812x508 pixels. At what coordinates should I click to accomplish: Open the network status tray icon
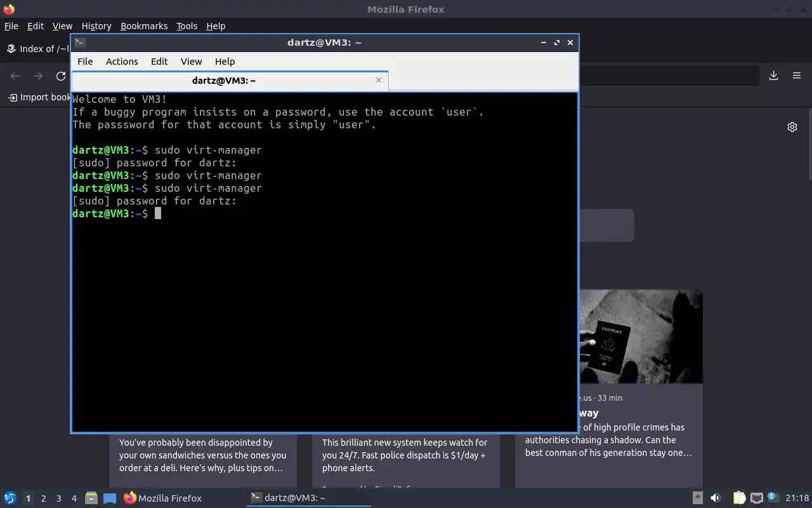[756, 498]
